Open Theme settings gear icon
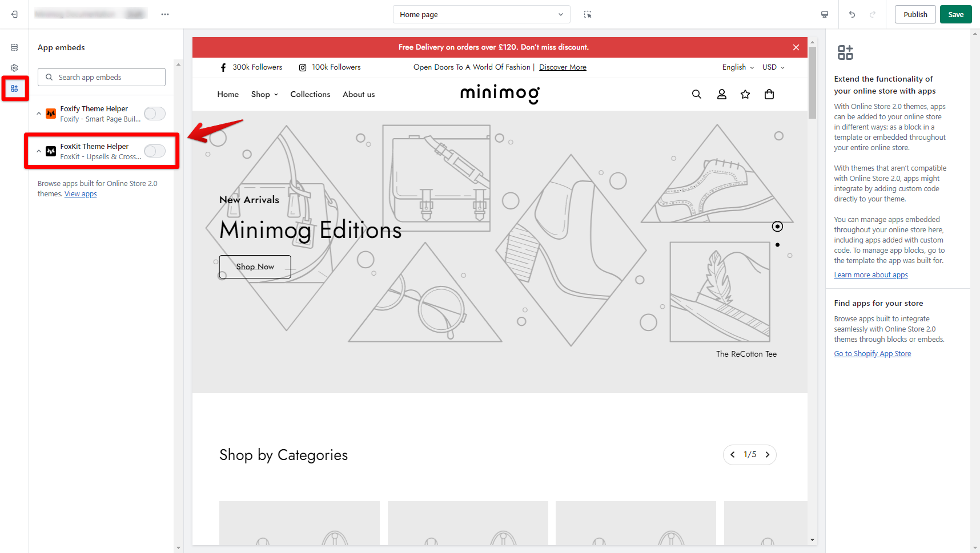This screenshot has width=980, height=553. 14,68
